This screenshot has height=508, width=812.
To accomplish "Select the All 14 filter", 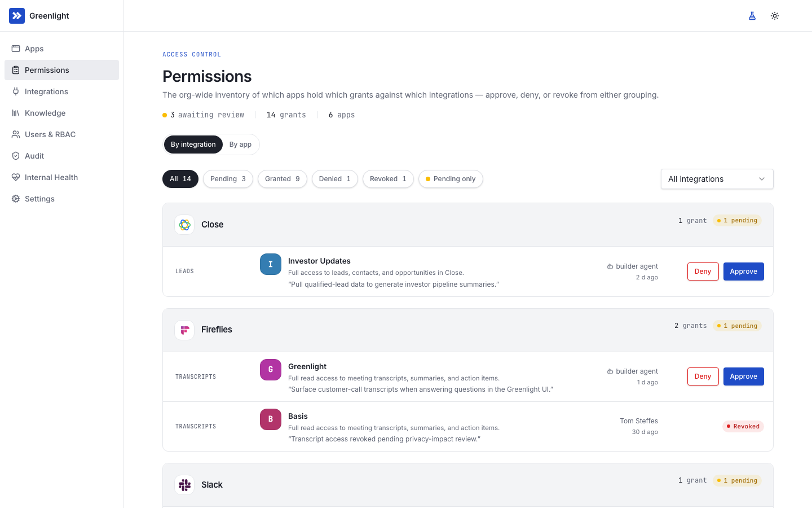I will tap(180, 179).
